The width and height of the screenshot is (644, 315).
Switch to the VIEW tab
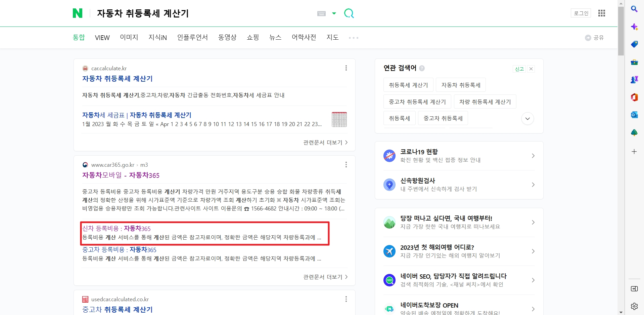[102, 38]
